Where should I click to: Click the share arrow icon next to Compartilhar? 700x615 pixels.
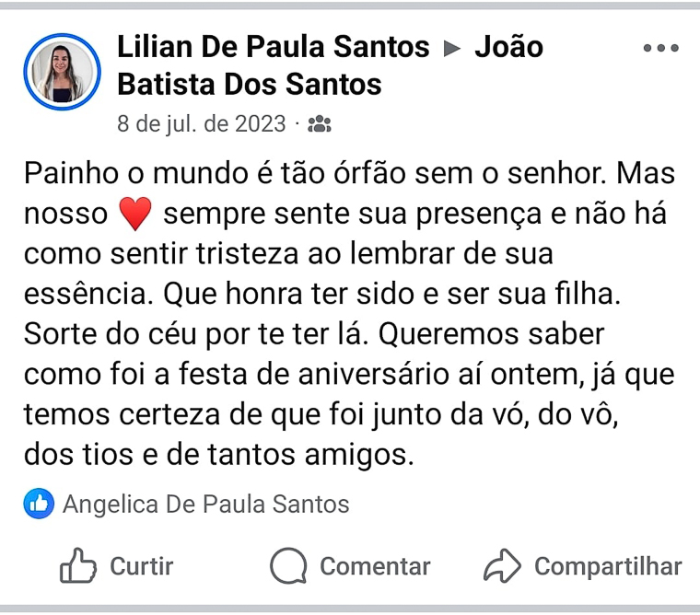502,566
